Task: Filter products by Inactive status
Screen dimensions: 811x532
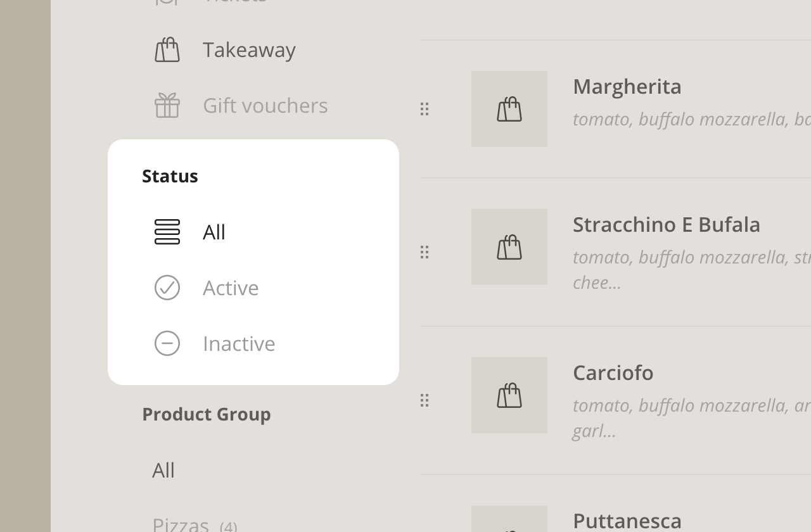Action: (x=239, y=343)
